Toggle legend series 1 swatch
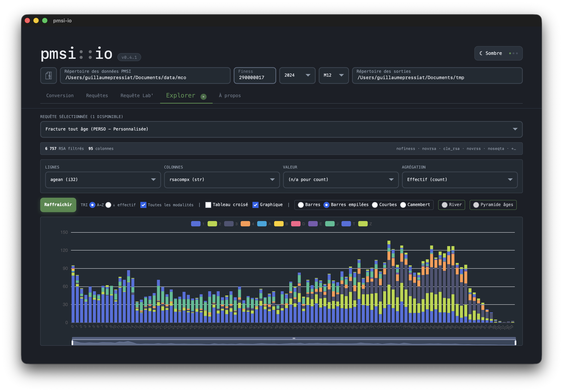The width and height of the screenshot is (563, 392). pyautogui.click(x=196, y=224)
